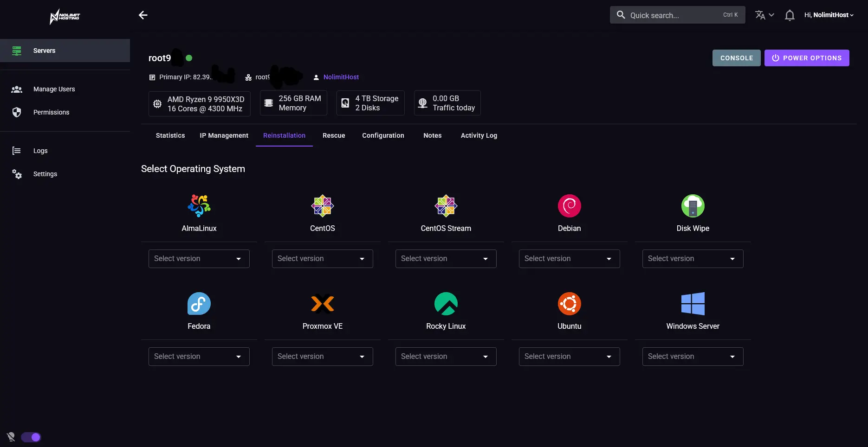This screenshot has height=447, width=868.
Task: Open Manage Users in the sidebar
Action: [65, 89]
